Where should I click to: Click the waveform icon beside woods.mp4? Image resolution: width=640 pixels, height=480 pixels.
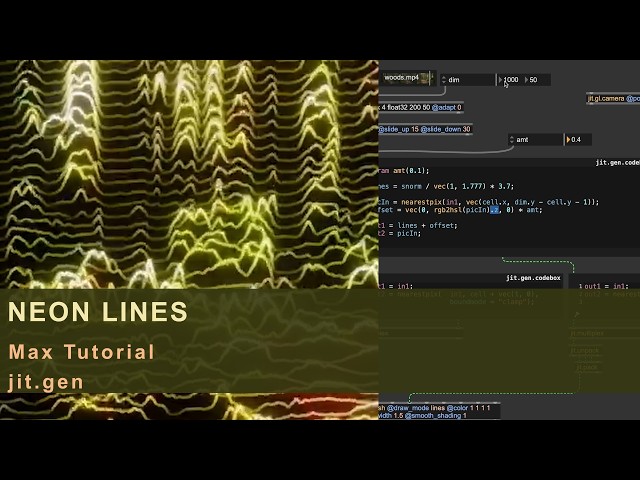[x=427, y=78]
